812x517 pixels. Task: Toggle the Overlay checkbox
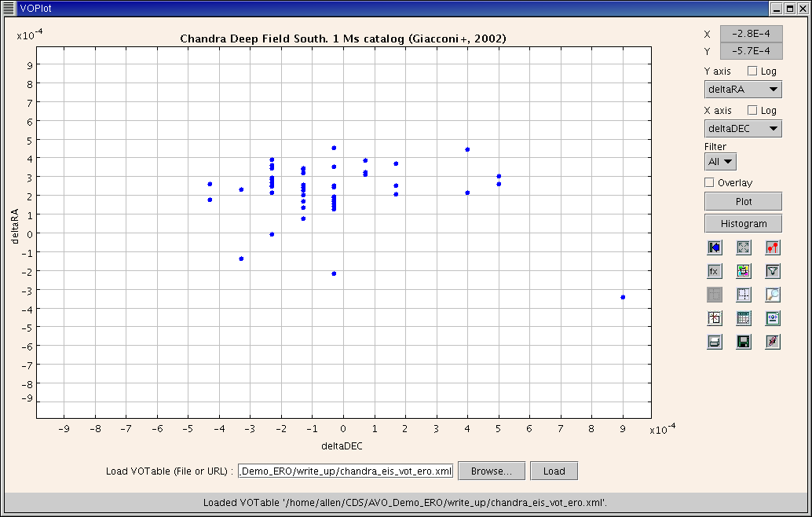click(710, 182)
